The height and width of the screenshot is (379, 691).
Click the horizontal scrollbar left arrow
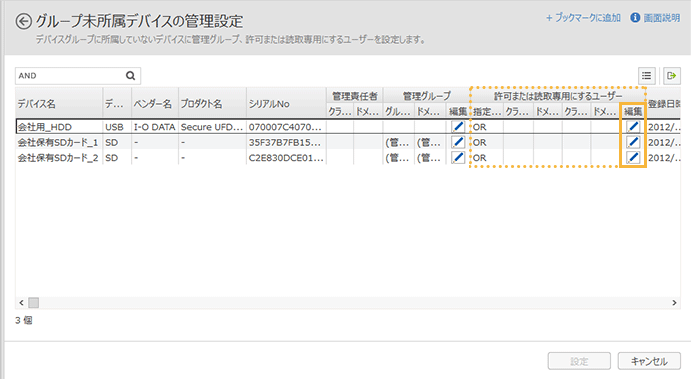[21, 303]
